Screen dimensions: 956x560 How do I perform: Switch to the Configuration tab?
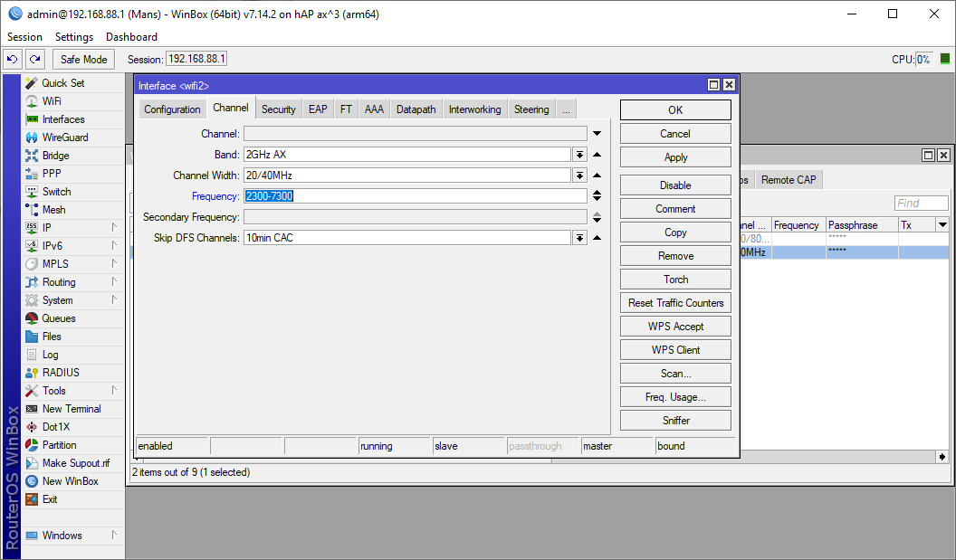(172, 109)
